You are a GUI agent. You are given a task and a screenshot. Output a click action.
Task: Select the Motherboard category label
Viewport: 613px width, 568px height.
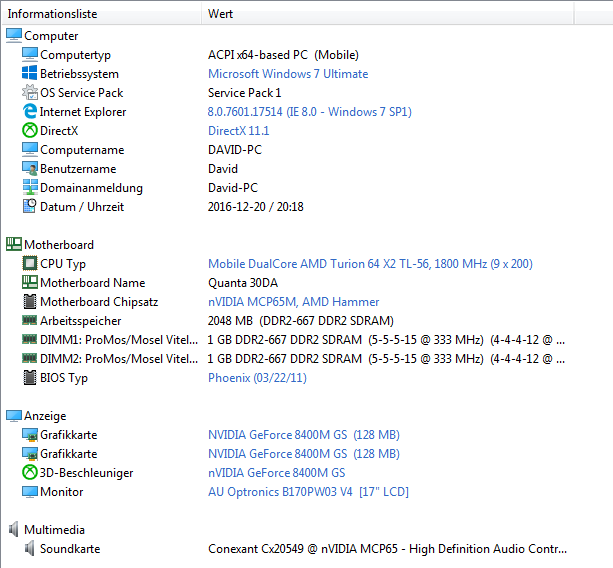[x=59, y=245]
